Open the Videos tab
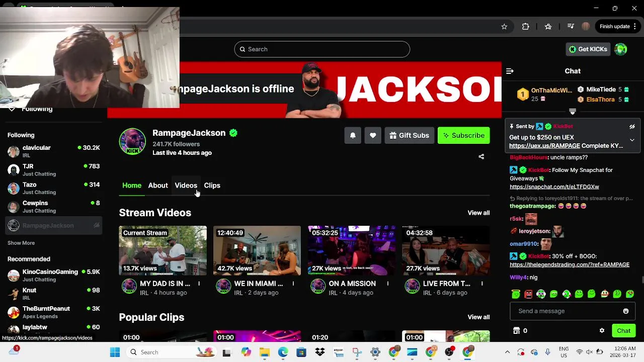The width and height of the screenshot is (644, 362). [x=186, y=186]
